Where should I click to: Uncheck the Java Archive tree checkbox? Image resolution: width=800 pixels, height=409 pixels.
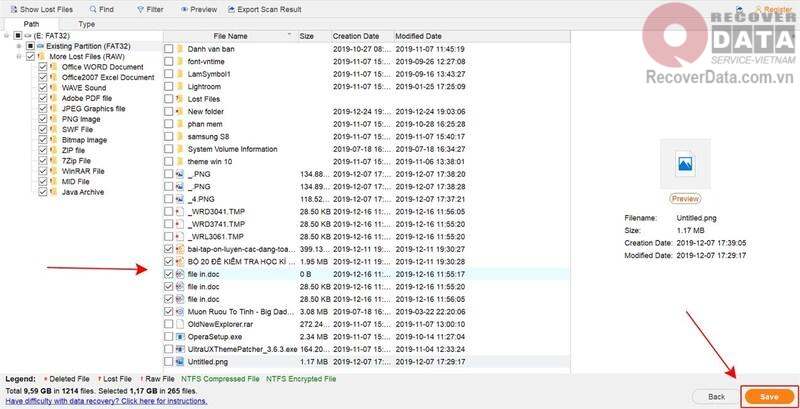pyautogui.click(x=43, y=192)
